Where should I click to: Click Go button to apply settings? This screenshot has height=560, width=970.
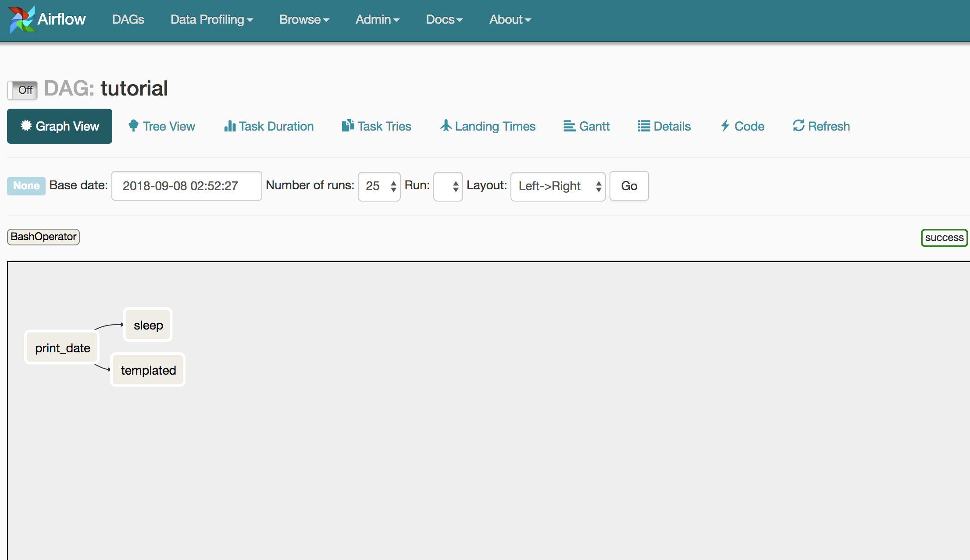click(628, 186)
